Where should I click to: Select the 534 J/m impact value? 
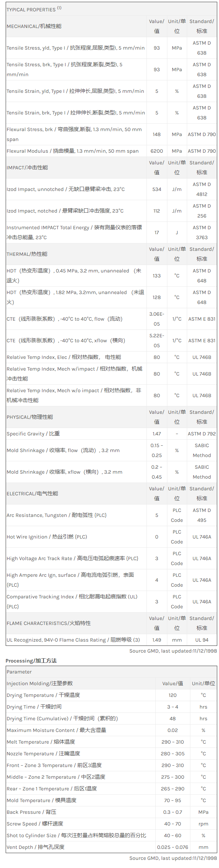click(x=157, y=189)
